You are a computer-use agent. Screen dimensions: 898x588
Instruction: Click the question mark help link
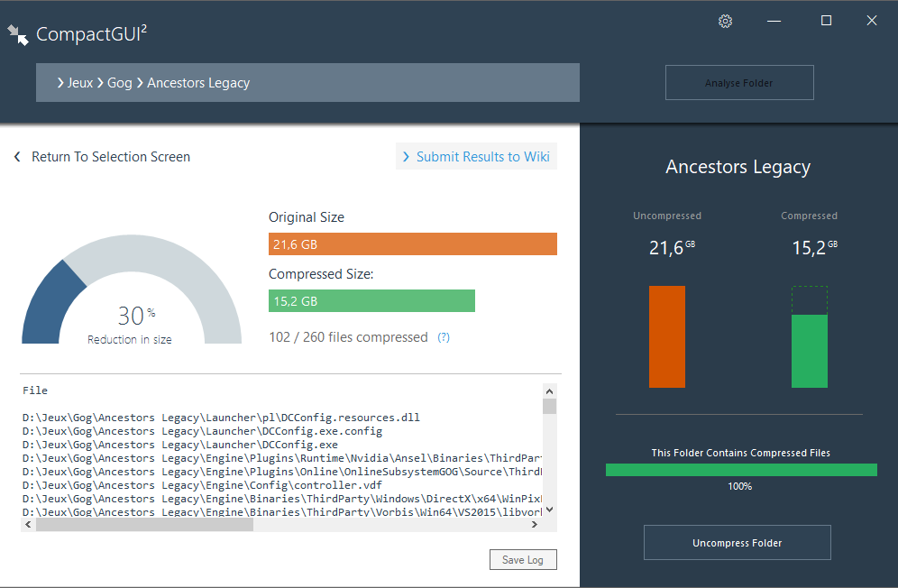point(444,337)
